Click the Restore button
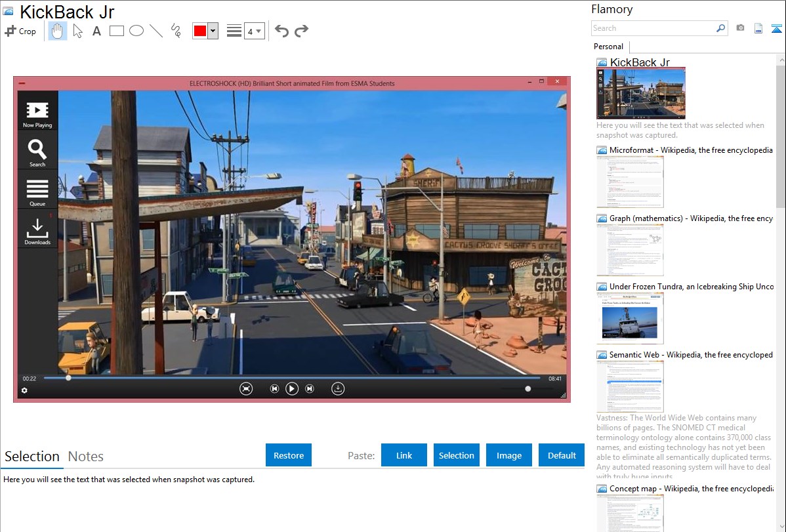Image resolution: width=786 pixels, height=532 pixels. click(289, 455)
